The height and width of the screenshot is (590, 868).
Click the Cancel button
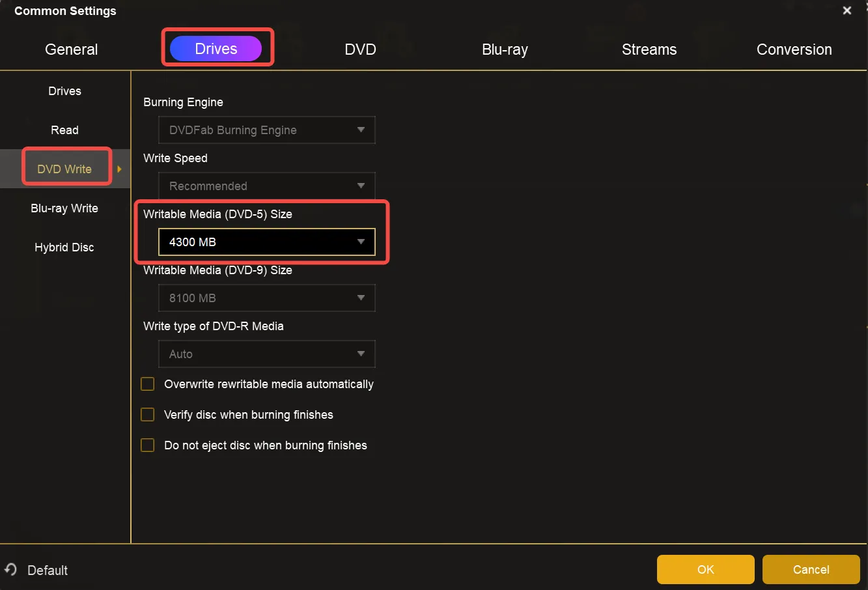pyautogui.click(x=811, y=570)
